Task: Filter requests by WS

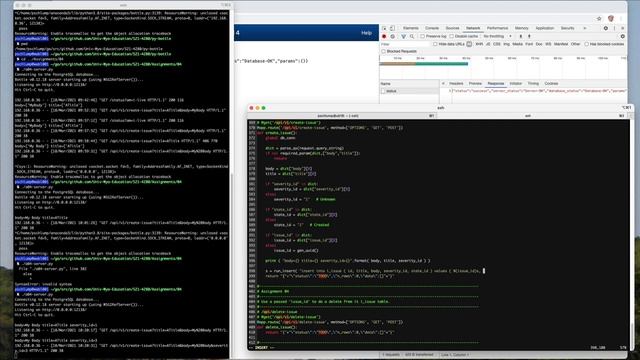Action: 548,44
